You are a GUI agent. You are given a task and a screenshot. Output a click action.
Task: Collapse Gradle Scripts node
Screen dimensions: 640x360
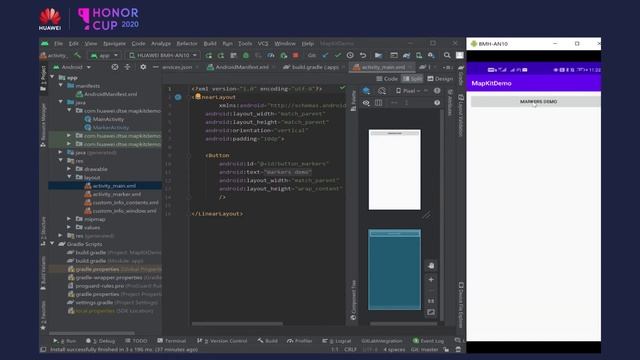[x=52, y=244]
